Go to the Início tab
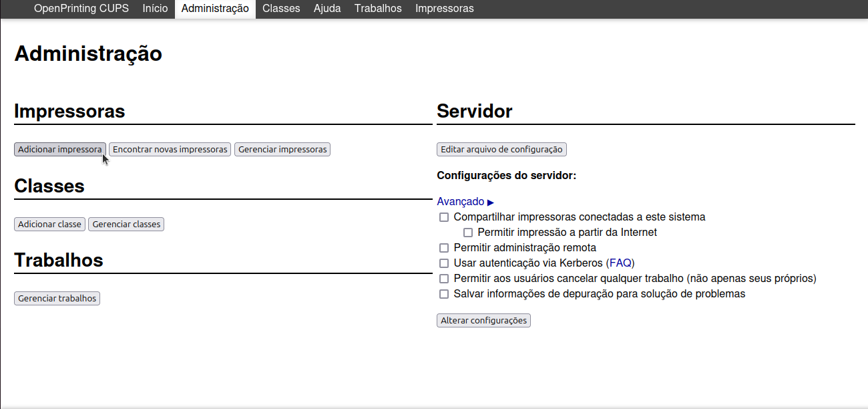The height and width of the screenshot is (409, 868). [x=155, y=9]
